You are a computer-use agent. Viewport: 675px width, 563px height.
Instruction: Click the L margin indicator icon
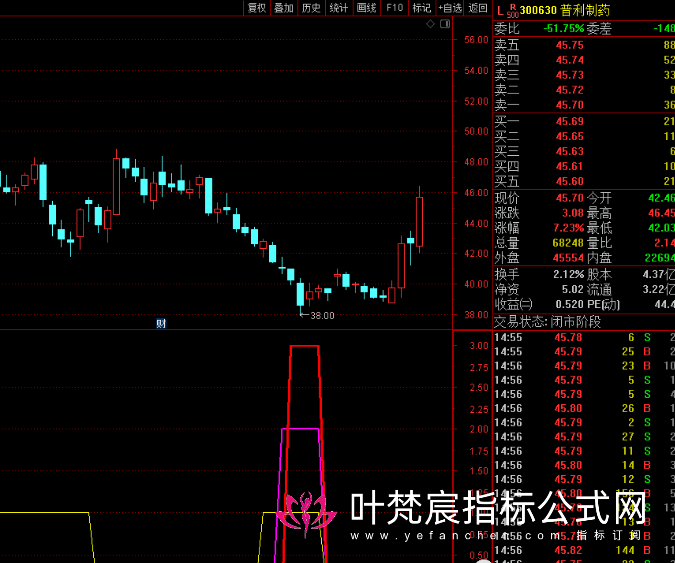499,10
